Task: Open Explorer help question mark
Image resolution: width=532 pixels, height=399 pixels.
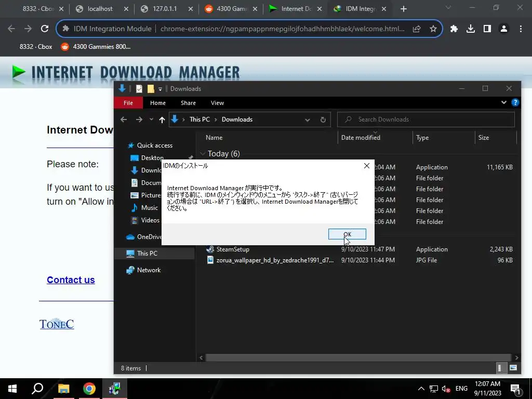Action: tap(515, 102)
